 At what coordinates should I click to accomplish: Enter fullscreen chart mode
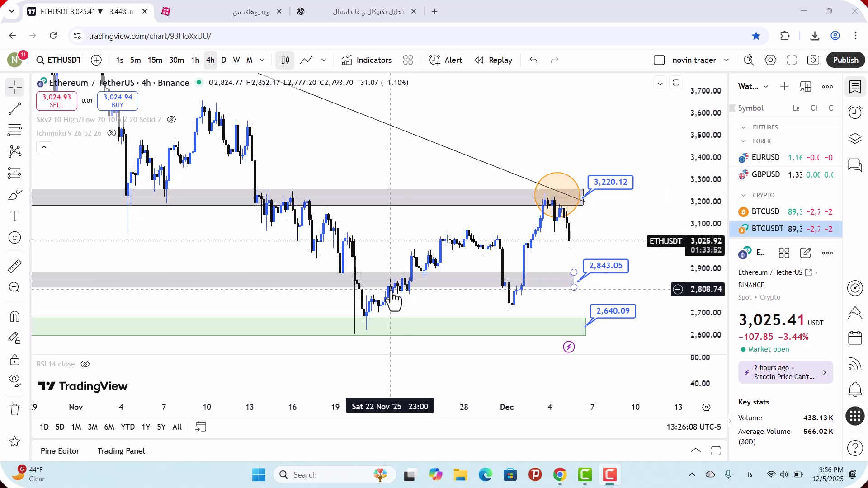[792, 60]
